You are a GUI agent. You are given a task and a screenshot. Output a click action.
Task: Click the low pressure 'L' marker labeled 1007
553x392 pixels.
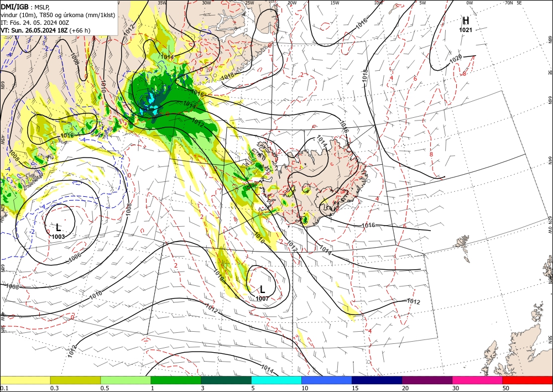(262, 290)
